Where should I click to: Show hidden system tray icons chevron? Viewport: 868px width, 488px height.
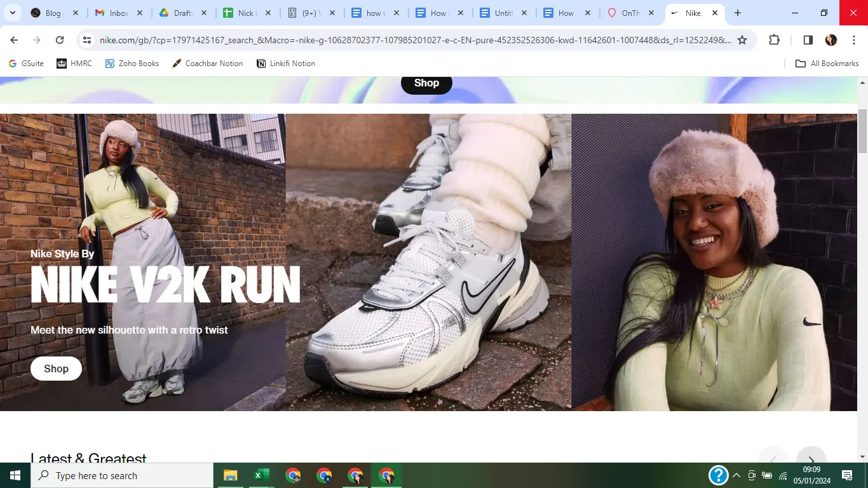(736, 475)
